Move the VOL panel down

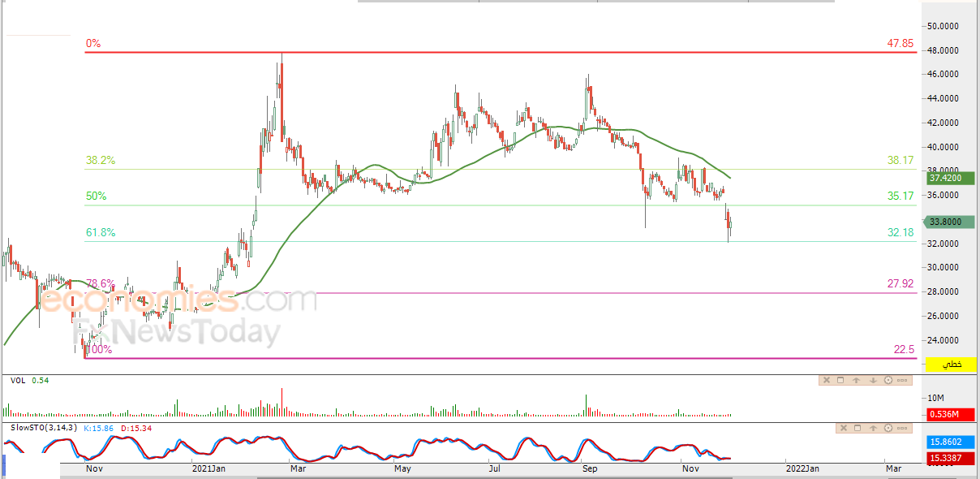872,380
